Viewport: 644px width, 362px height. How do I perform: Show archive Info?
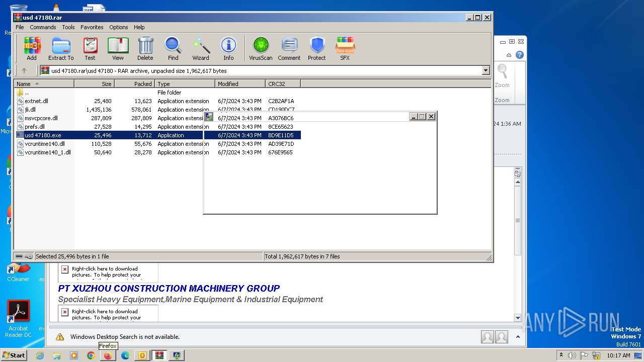click(x=228, y=49)
